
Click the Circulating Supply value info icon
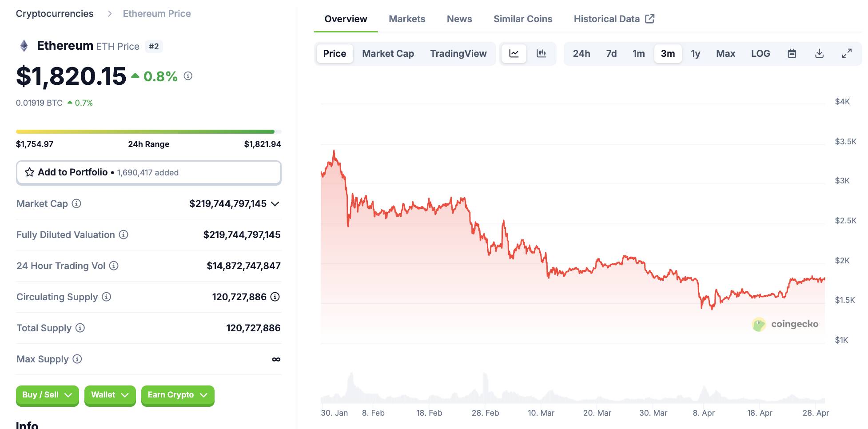pyautogui.click(x=275, y=297)
